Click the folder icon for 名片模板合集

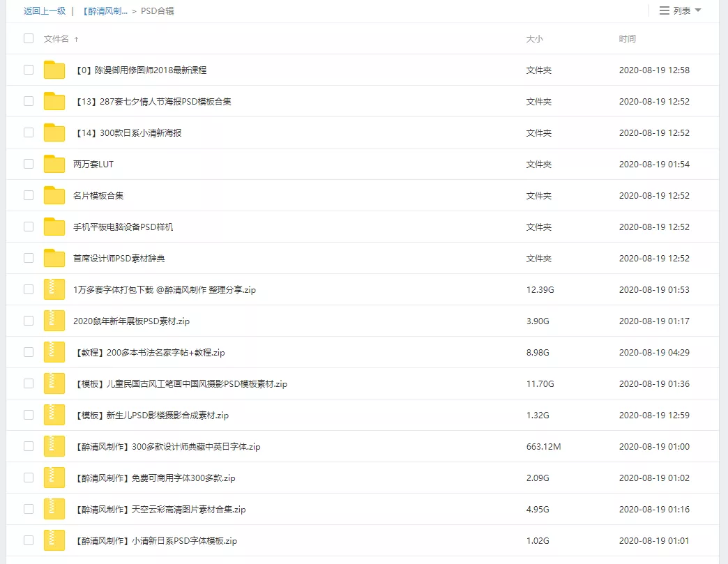tap(54, 195)
